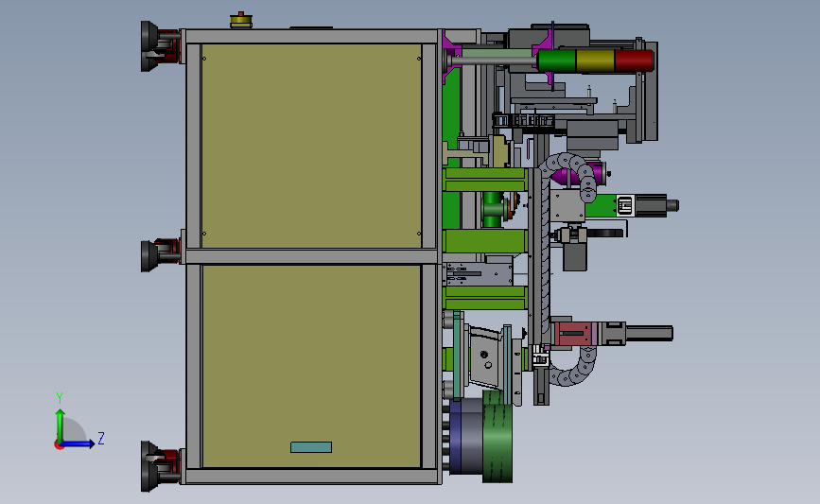Click the Y axis label on the triad
The height and width of the screenshot is (504, 820).
point(60,398)
